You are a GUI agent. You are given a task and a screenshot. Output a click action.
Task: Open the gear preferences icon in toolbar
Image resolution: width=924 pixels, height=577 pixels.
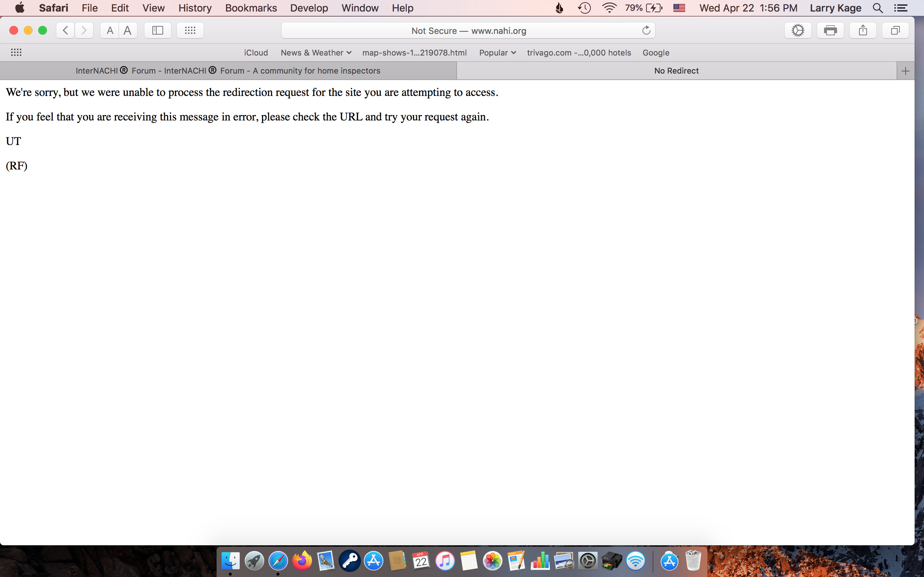pos(798,31)
